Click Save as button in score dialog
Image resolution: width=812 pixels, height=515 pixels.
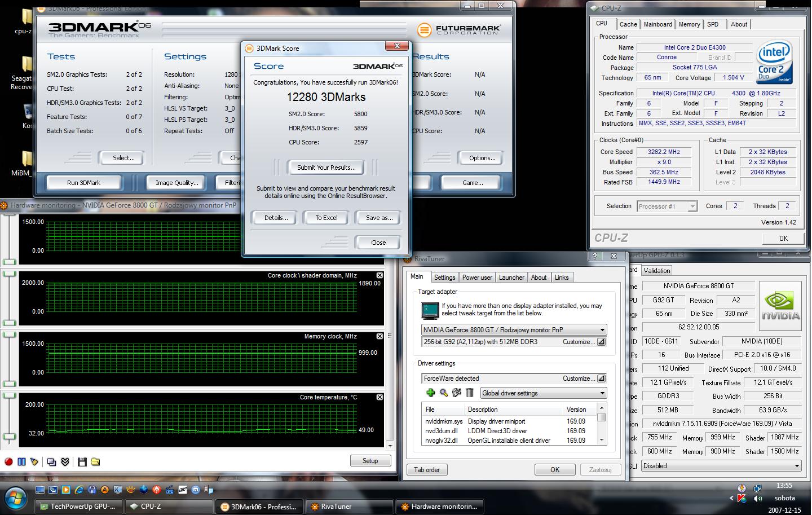click(x=379, y=218)
